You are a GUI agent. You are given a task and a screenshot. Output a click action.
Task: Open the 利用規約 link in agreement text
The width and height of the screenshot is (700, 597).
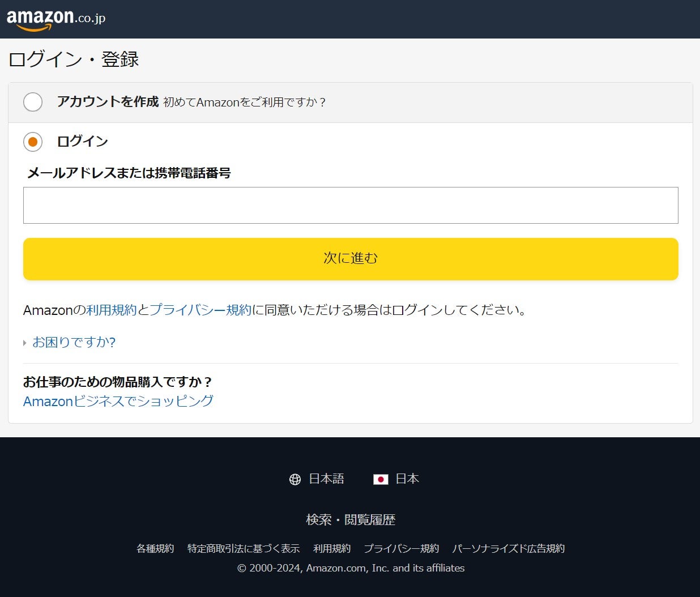tap(112, 310)
